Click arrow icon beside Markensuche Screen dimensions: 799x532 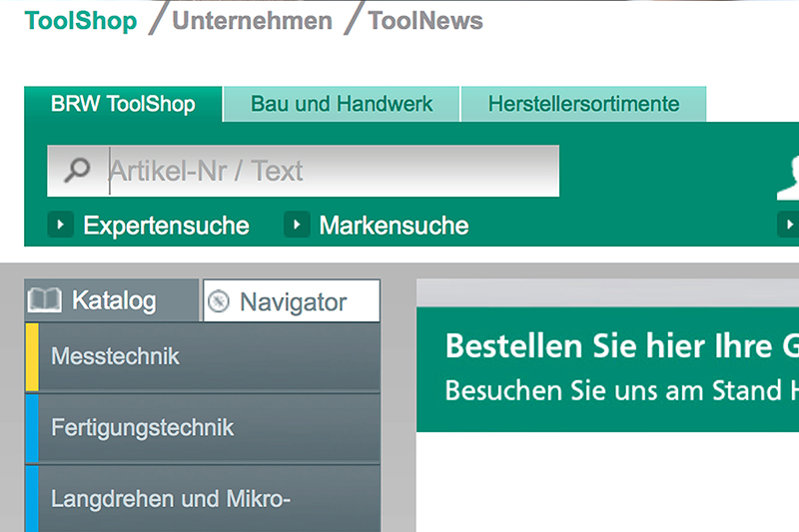coord(297,225)
